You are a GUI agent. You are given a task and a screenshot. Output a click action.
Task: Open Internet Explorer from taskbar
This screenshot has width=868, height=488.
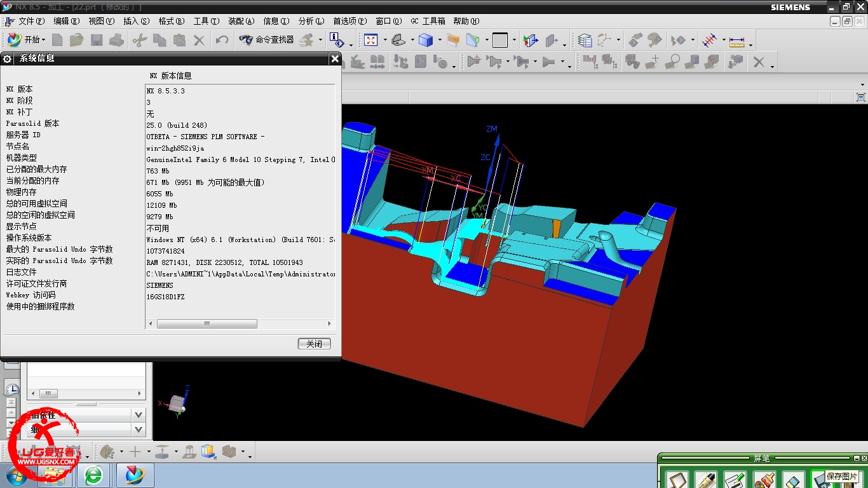pyautogui.click(x=94, y=475)
